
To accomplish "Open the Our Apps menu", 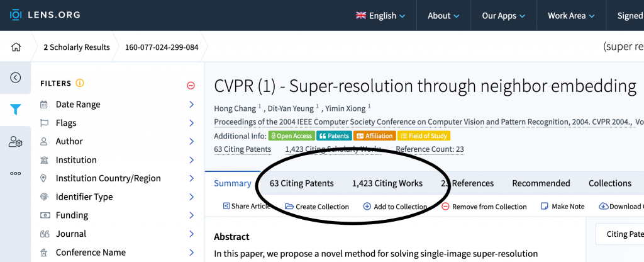I will tap(502, 16).
